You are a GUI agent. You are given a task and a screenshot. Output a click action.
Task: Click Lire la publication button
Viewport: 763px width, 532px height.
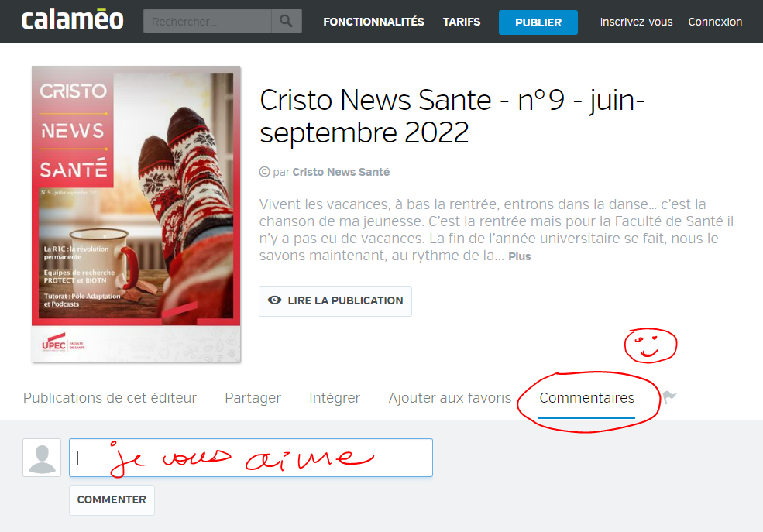click(x=335, y=301)
